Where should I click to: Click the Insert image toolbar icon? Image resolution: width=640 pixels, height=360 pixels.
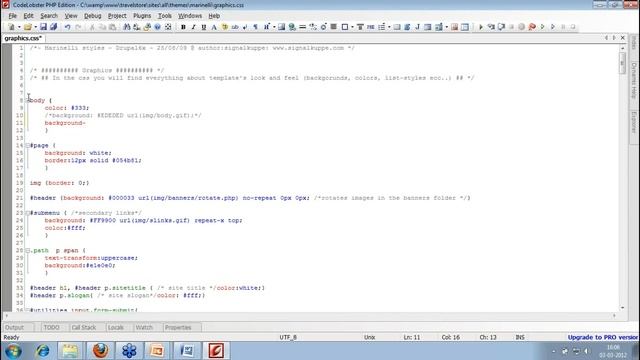281,27
